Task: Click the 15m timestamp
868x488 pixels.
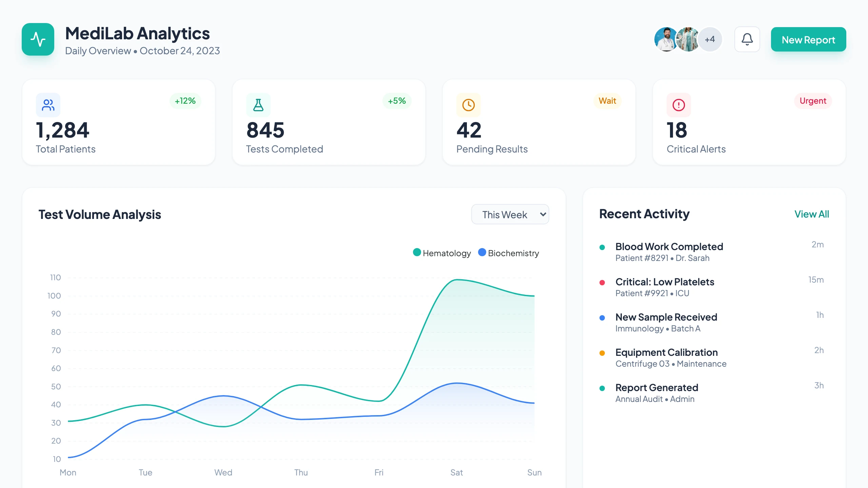Action: click(x=815, y=280)
